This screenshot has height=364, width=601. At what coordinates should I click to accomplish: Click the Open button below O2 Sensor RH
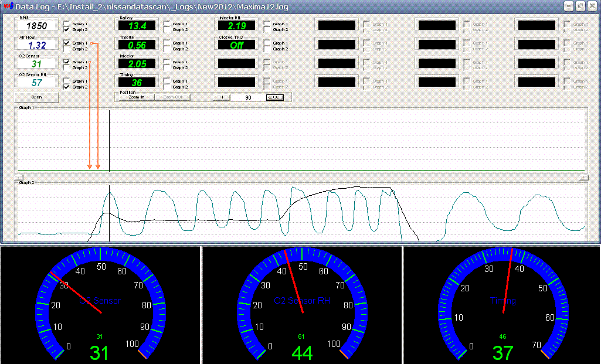coord(35,97)
